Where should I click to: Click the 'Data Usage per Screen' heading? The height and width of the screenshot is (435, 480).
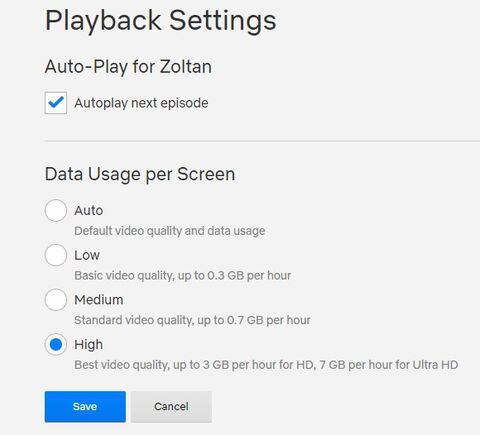[x=140, y=174]
